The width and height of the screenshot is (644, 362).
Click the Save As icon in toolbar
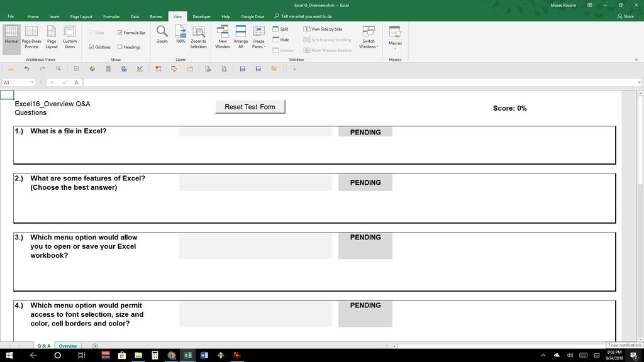coord(258,69)
